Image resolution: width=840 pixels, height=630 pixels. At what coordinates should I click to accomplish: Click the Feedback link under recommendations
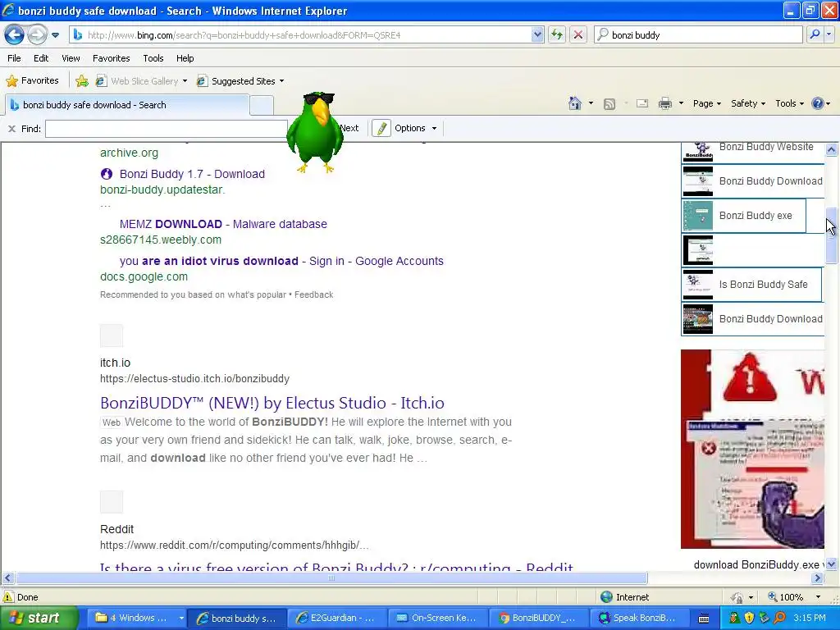click(x=313, y=294)
